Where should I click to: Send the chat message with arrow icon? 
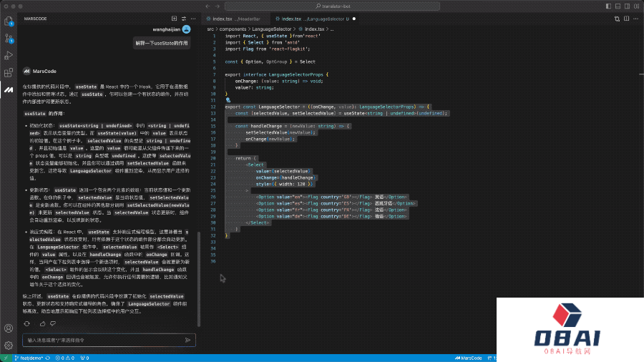click(187, 340)
